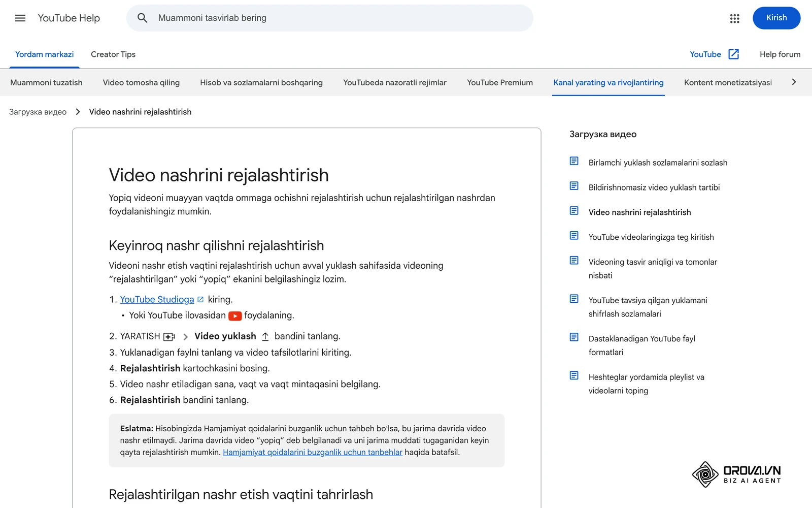The height and width of the screenshot is (508, 812).
Task: Open Kontent monetizatsiyasi category
Action: click(728, 82)
